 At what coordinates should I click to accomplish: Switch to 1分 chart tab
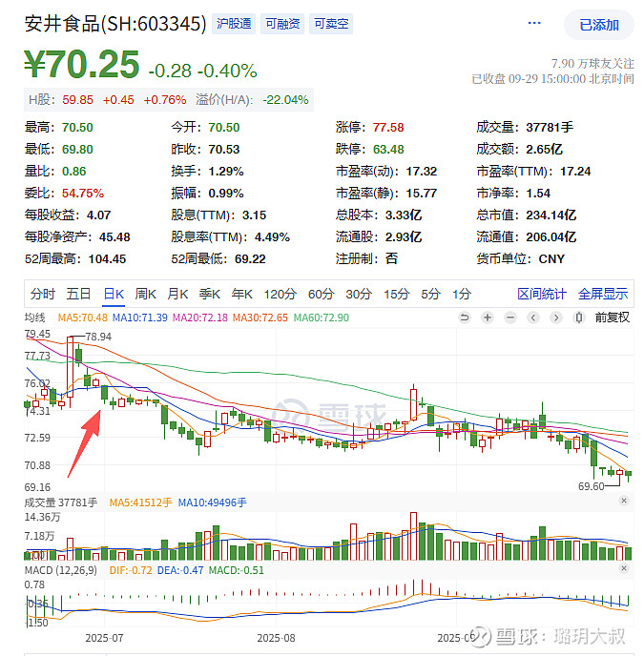click(x=462, y=294)
